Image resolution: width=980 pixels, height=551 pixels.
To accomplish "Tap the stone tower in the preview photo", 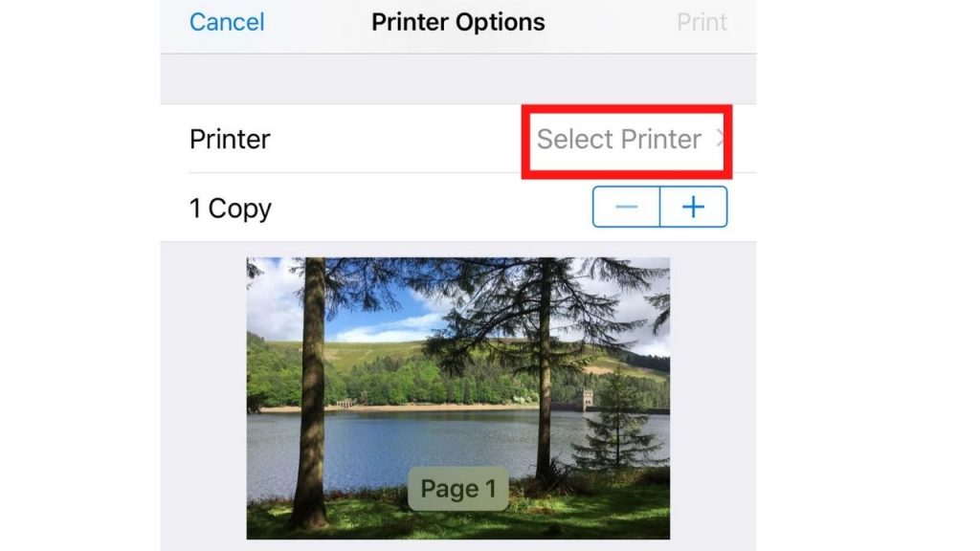I will coord(587,400).
